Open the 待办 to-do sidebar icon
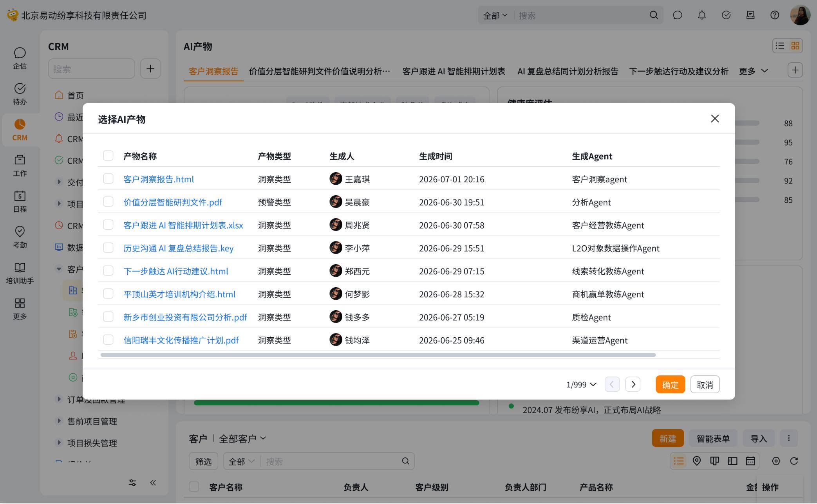The height and width of the screenshot is (504, 817). point(20,94)
